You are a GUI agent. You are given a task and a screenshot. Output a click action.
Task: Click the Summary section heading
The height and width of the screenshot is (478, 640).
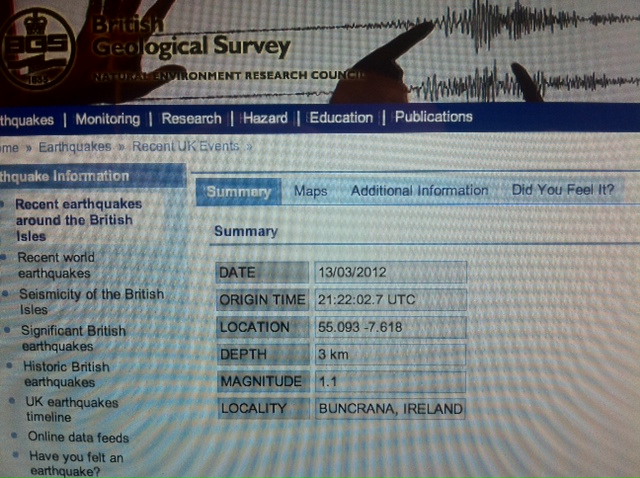(x=246, y=231)
